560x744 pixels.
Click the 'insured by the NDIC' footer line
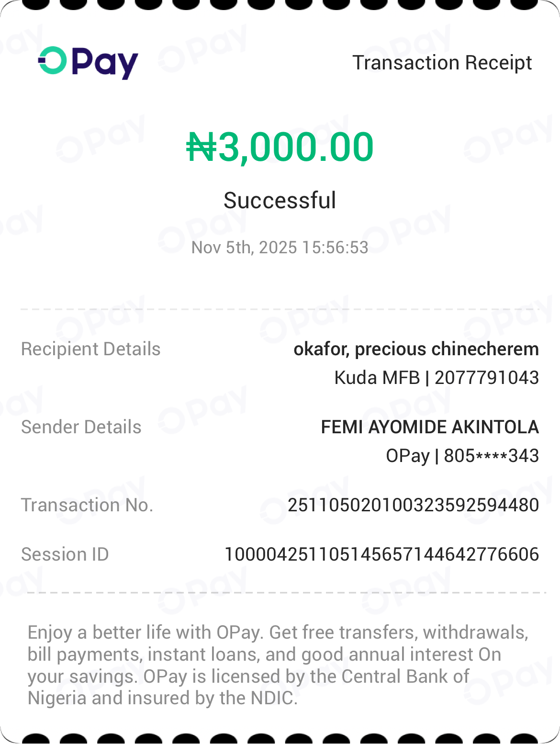tap(163, 698)
